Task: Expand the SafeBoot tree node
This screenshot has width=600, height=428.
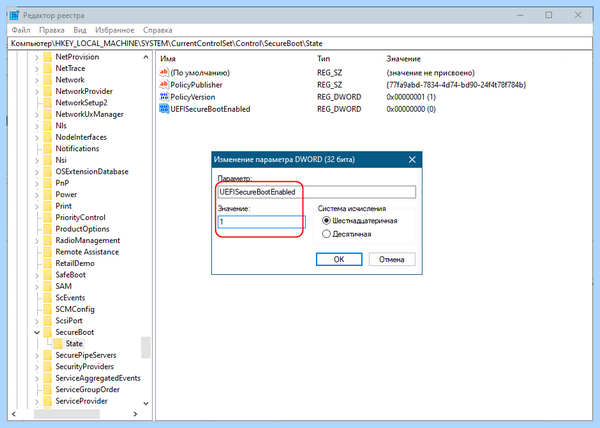Action: pos(37,275)
